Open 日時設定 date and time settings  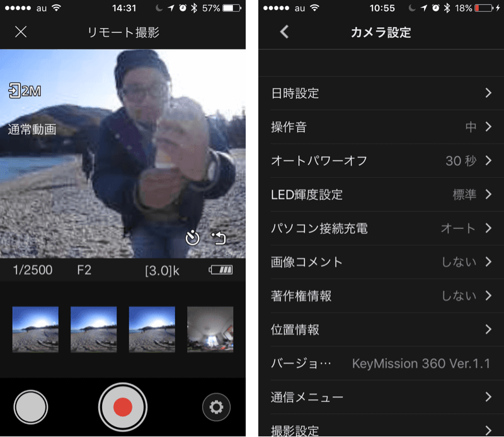click(x=381, y=93)
